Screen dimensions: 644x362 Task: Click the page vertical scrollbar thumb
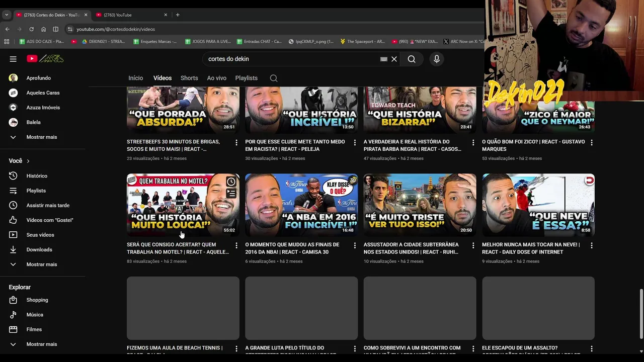tap(641, 314)
